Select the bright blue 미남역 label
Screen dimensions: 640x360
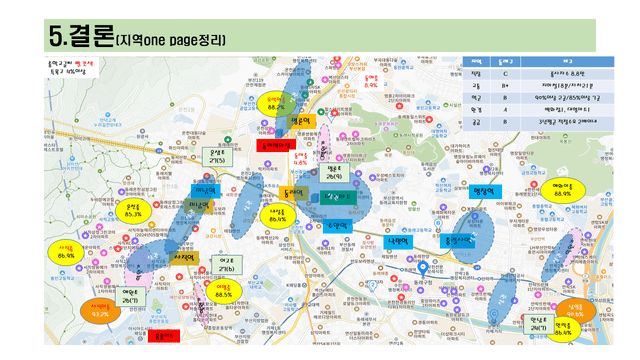tap(206, 191)
